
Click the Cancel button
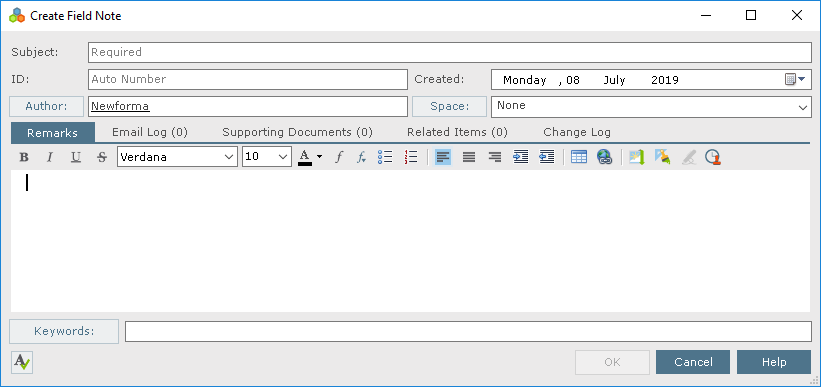click(693, 362)
